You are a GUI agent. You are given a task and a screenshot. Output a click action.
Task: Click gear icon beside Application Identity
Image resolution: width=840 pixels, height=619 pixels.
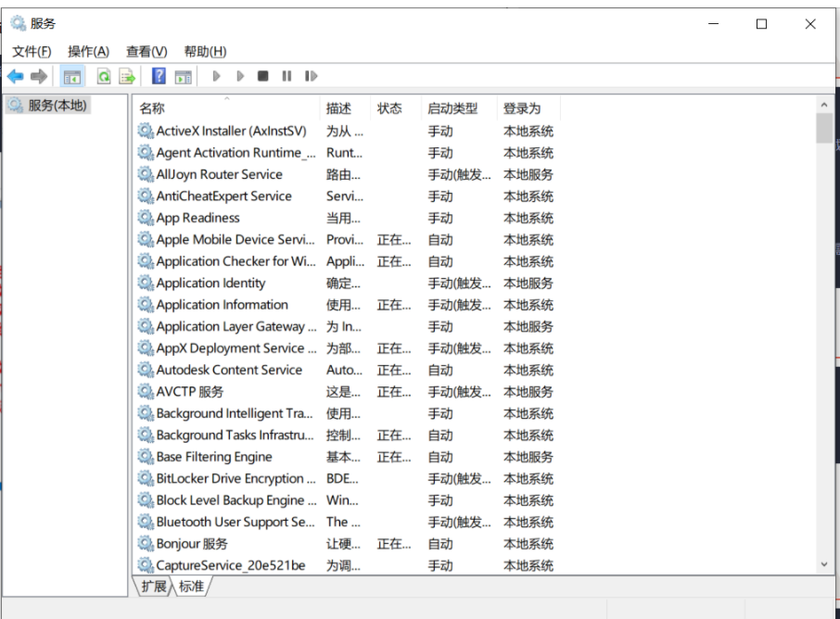tap(146, 283)
